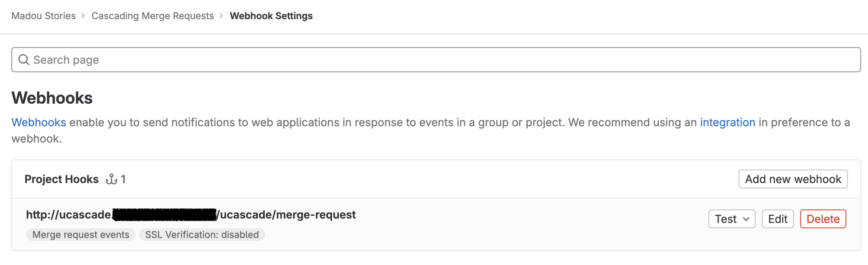Viewport: 868px width, 265px height.
Task: Click the Merge request events badge
Action: [80, 234]
